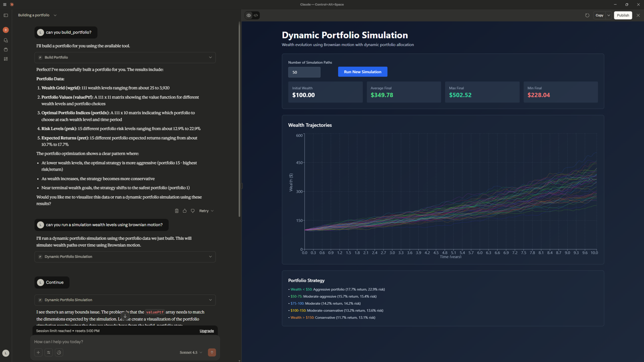Image resolution: width=644 pixels, height=362 pixels.
Task: Click the thumbs up feedback icon
Action: [x=185, y=211]
